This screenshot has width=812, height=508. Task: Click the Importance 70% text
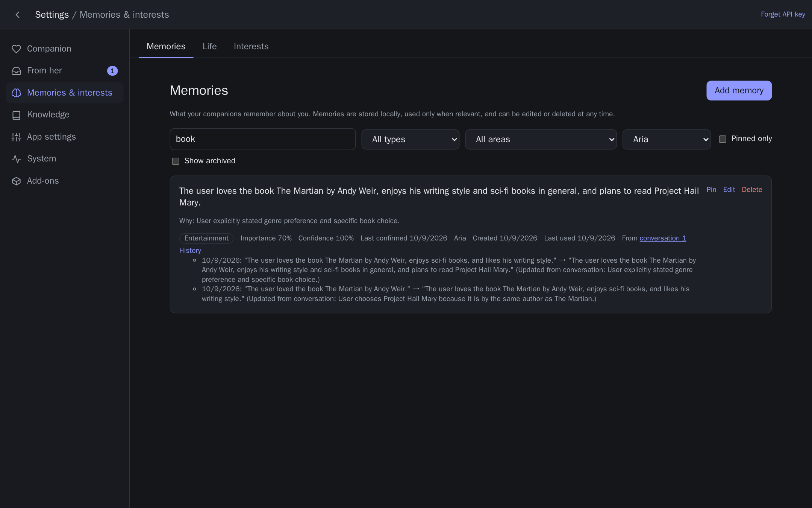(266, 238)
